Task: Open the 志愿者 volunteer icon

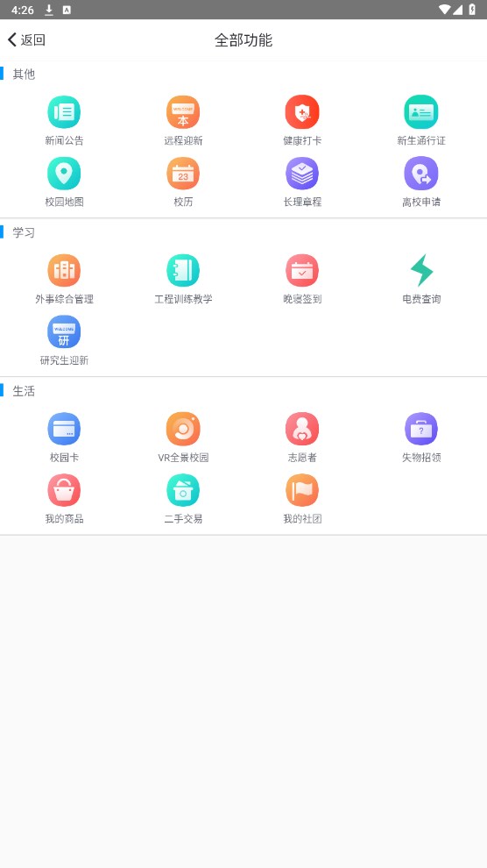Action: (x=302, y=429)
